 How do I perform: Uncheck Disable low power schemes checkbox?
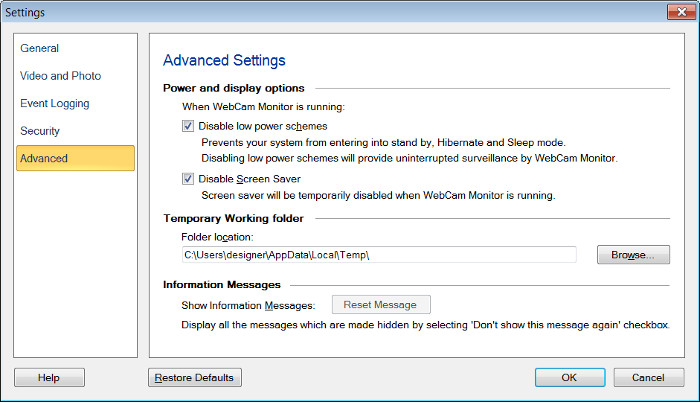188,127
